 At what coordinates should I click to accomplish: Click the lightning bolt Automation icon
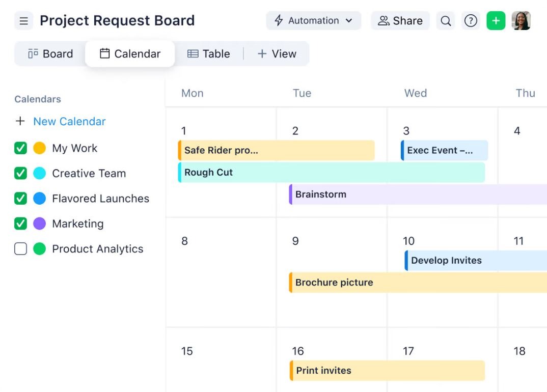pyautogui.click(x=279, y=21)
